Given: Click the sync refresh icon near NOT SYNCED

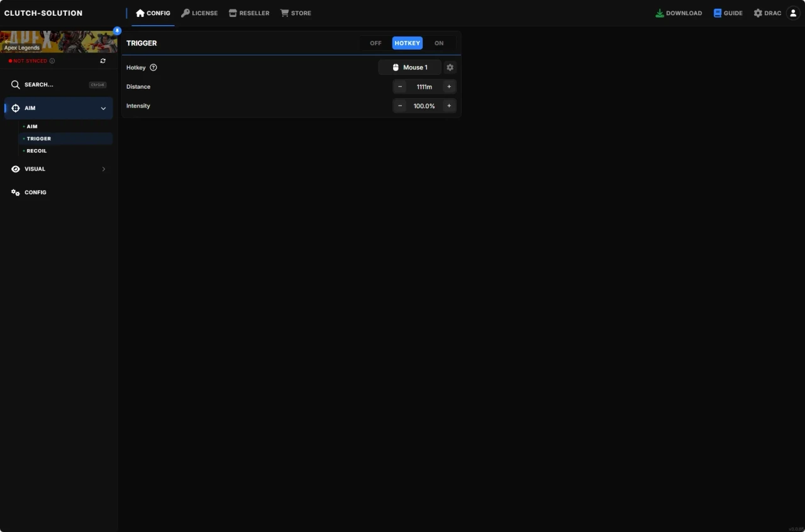Looking at the screenshot, I should pos(103,60).
